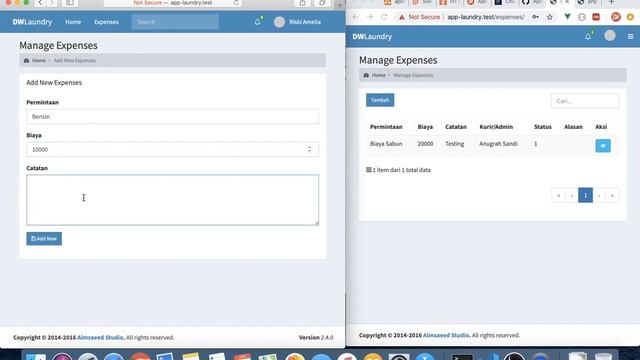Click the Biaya number stepper arrows
The image size is (640, 360).
[309, 149]
